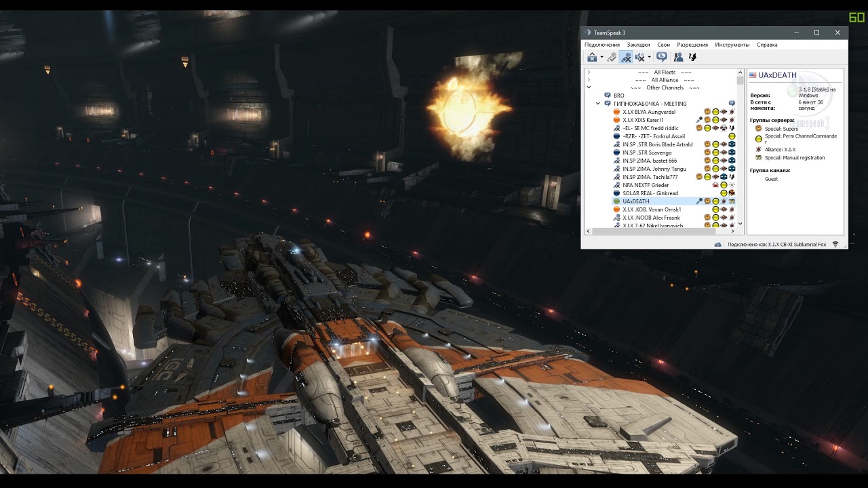Screen dimensions: 868x488
Task: Collapse the Other Channels group
Action: [x=589, y=87]
